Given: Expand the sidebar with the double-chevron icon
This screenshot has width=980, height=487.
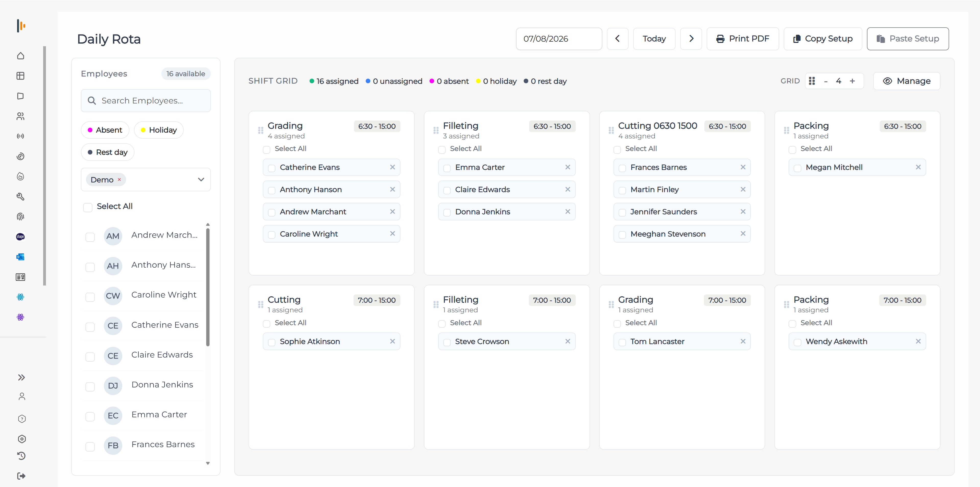Looking at the screenshot, I should tap(22, 377).
